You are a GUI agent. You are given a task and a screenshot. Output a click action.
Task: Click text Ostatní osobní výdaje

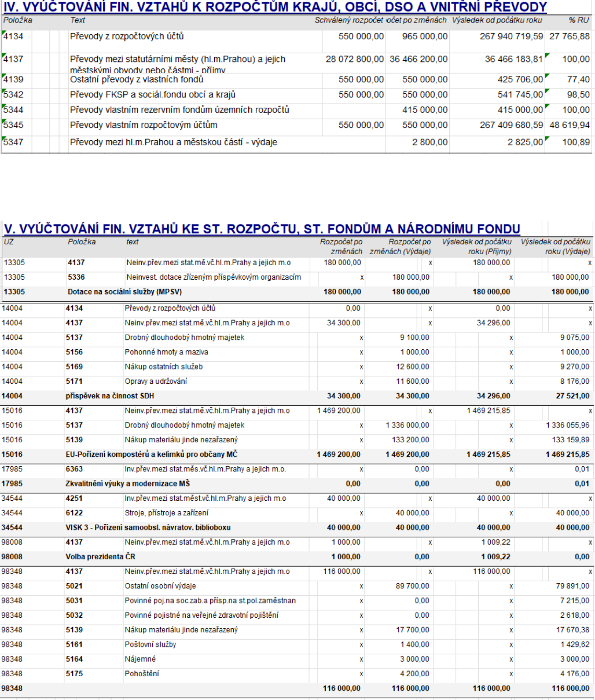(160, 586)
